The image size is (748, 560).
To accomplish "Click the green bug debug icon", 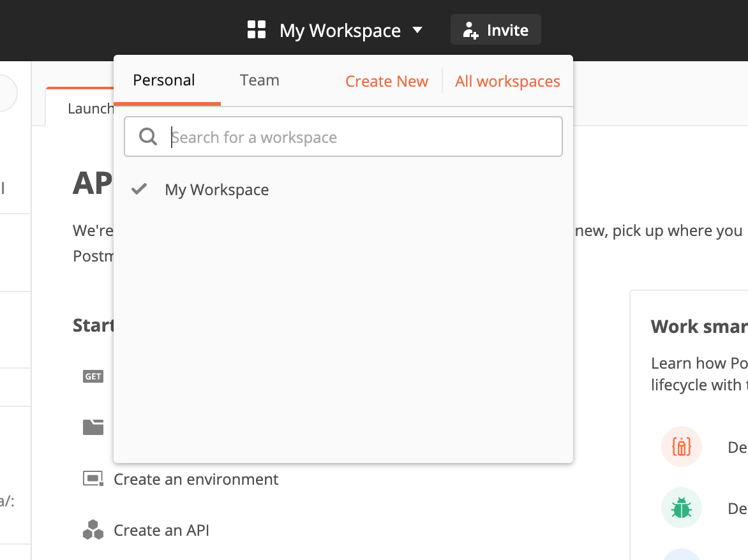I will click(x=681, y=508).
